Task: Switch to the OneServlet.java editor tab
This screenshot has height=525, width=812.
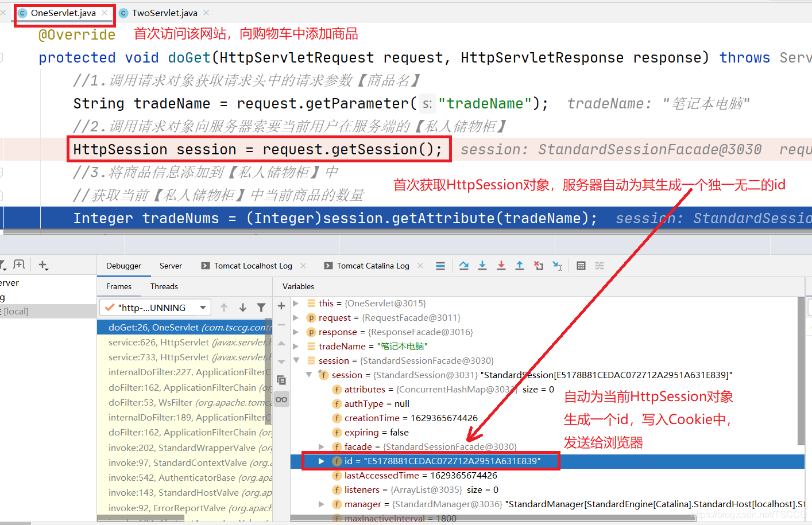Action: (63, 13)
